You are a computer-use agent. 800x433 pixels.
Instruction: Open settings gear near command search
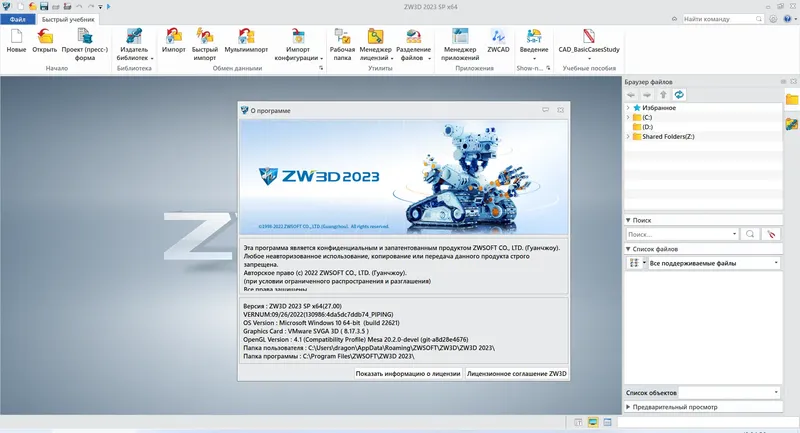point(773,19)
